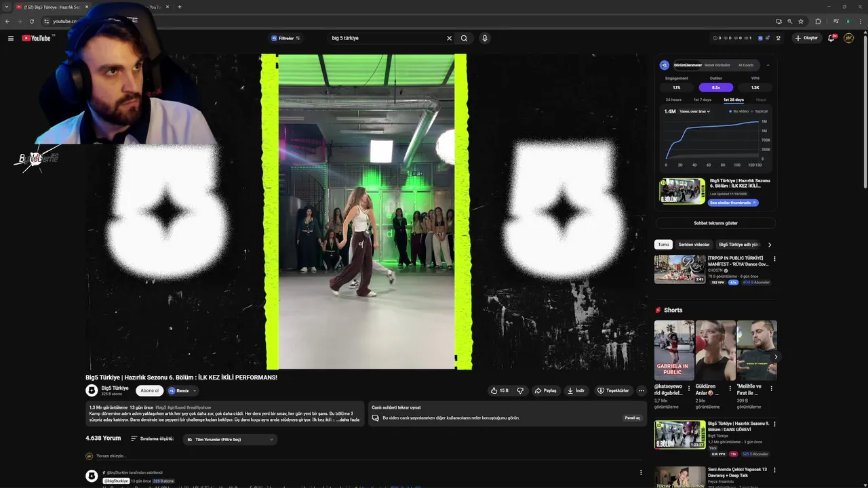Open the Remix button
This screenshot has width=868, height=488.
179,390
